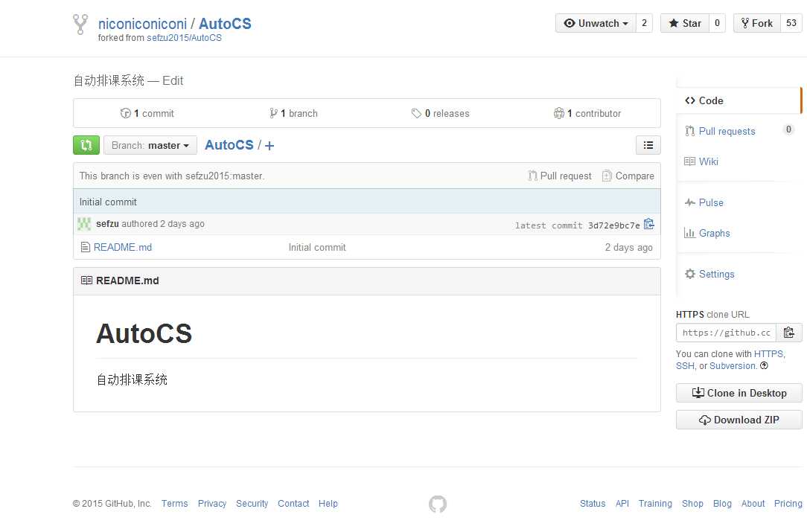
Task: Open the Help footer link
Action: [x=328, y=504]
